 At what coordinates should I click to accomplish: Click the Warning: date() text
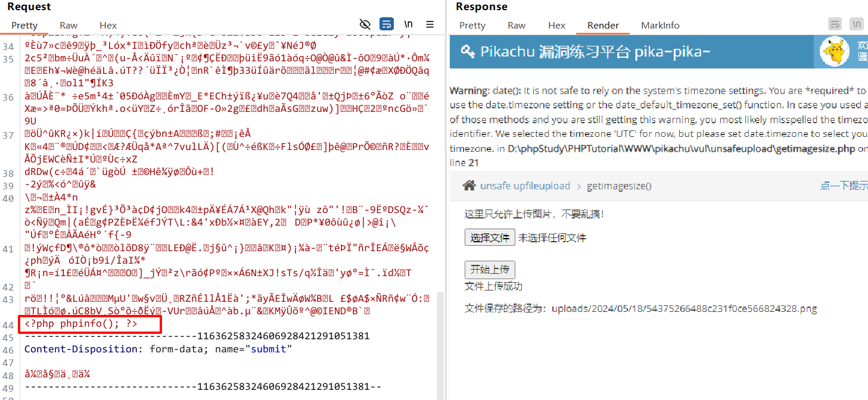click(x=485, y=91)
